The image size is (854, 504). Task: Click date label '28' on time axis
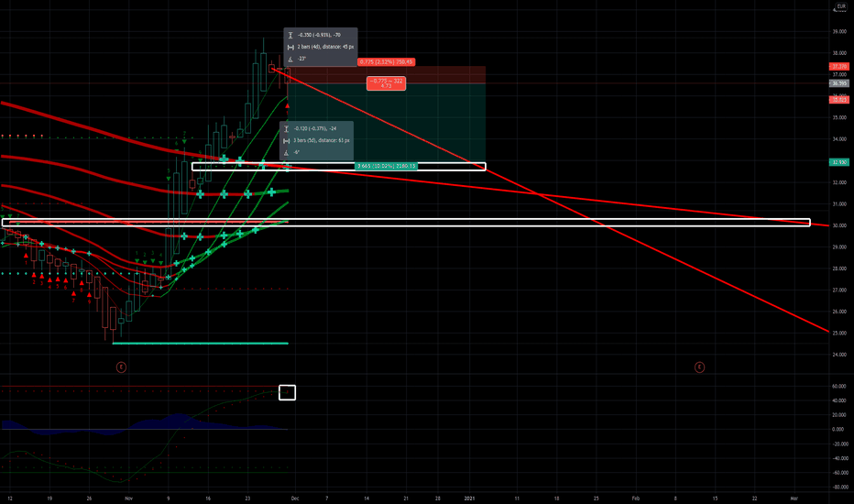(438, 498)
